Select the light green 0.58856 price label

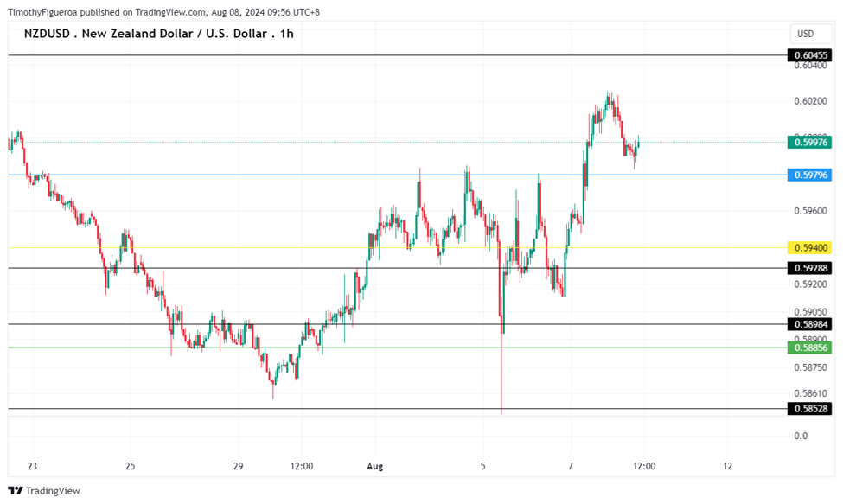click(809, 348)
